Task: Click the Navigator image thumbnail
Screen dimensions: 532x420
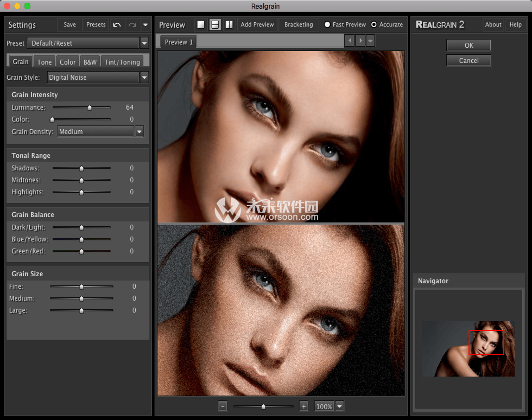Action: tap(468, 349)
